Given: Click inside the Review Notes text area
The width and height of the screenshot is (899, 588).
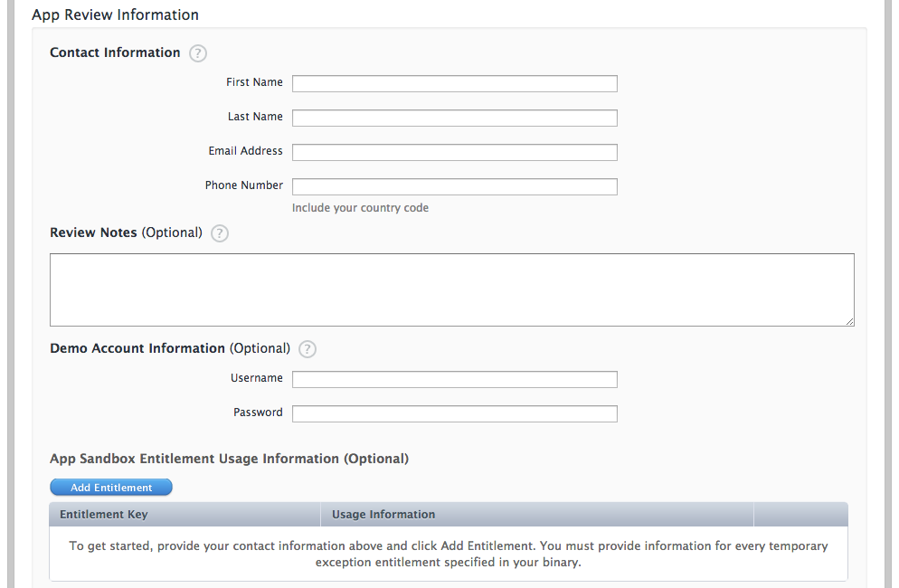Looking at the screenshot, I should [452, 288].
